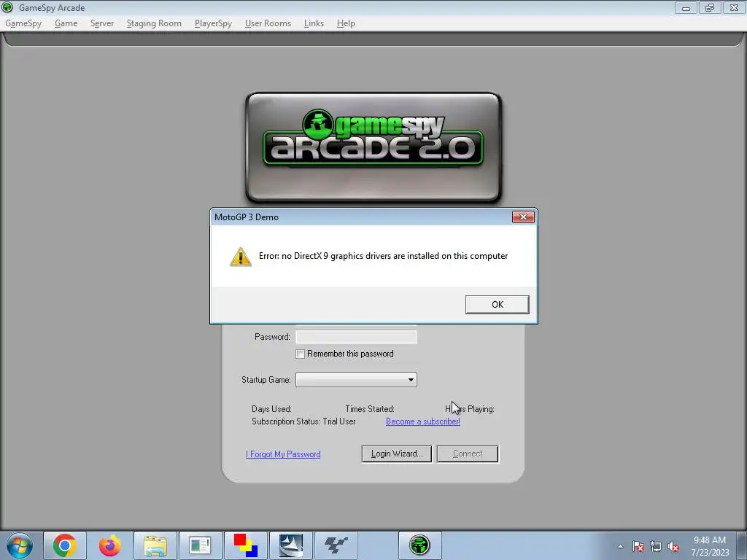Click the Subscription Status: Trial User text
The height and width of the screenshot is (560, 747).
[303, 421]
